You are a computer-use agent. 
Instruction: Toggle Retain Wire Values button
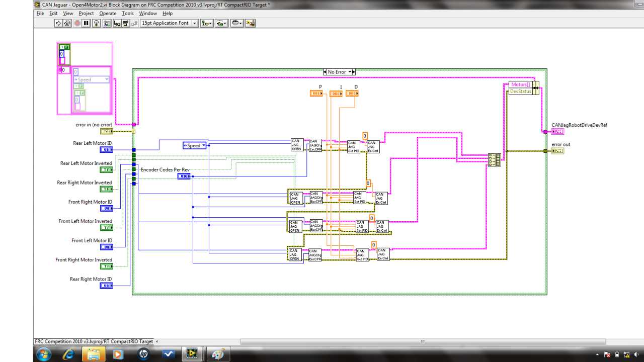click(107, 23)
